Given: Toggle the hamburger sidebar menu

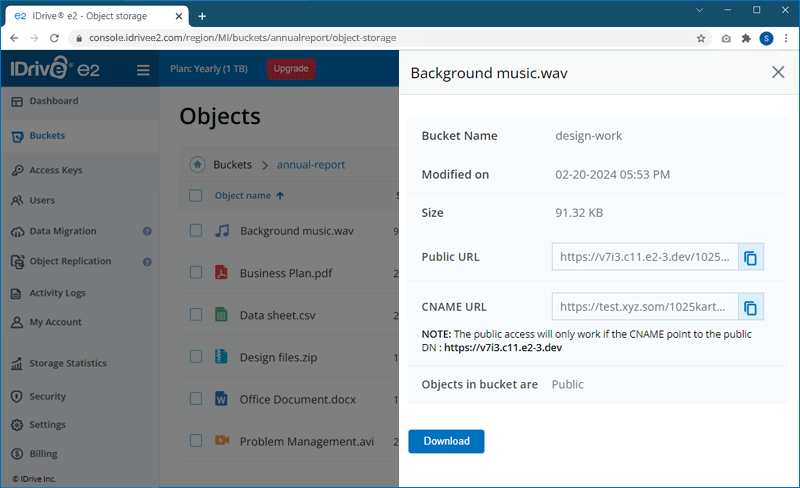Looking at the screenshot, I should click(x=143, y=70).
